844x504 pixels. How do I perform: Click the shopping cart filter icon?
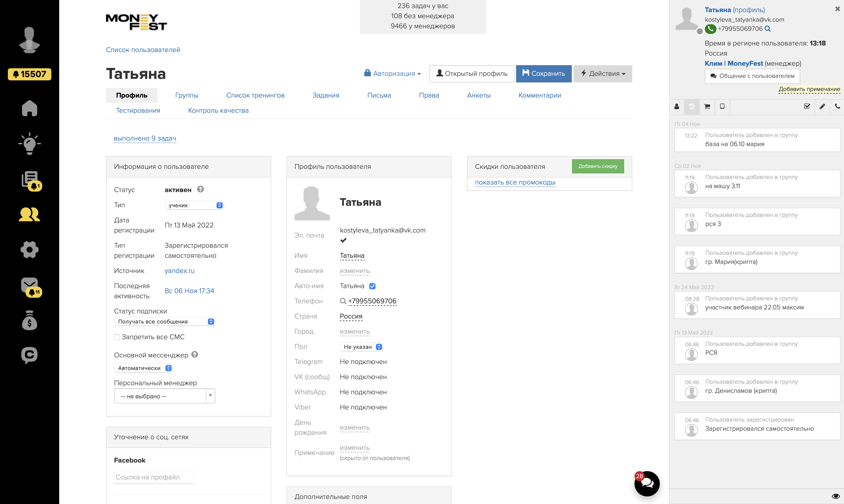pos(707,107)
